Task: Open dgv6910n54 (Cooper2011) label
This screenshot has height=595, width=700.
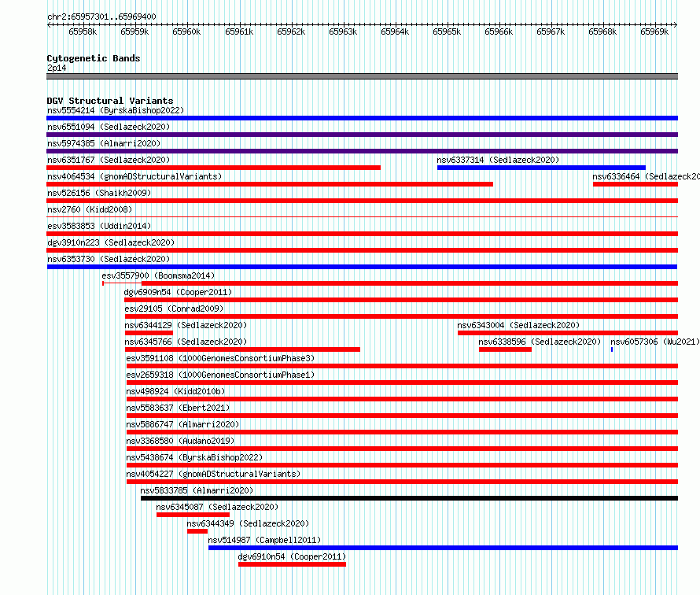Action: 292,556
